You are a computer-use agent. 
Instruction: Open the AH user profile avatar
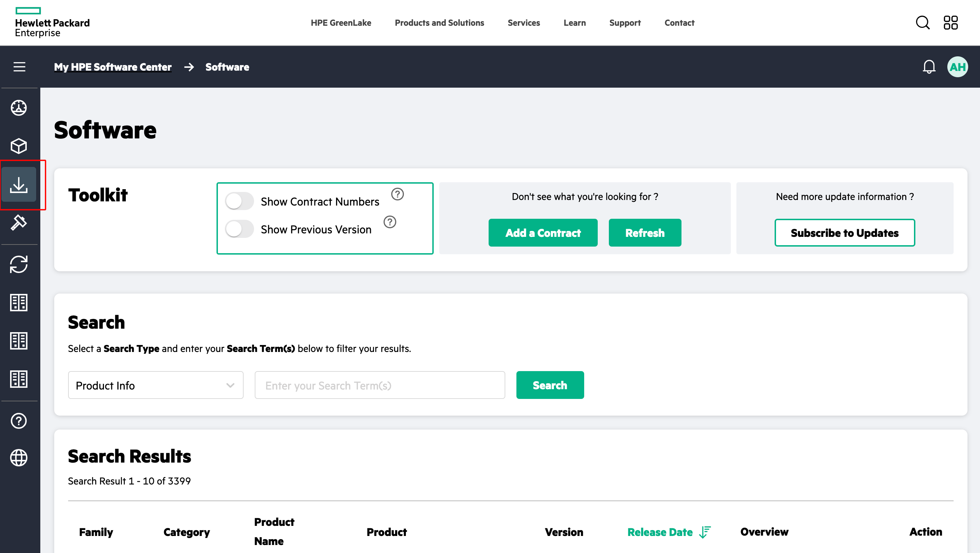[957, 67]
